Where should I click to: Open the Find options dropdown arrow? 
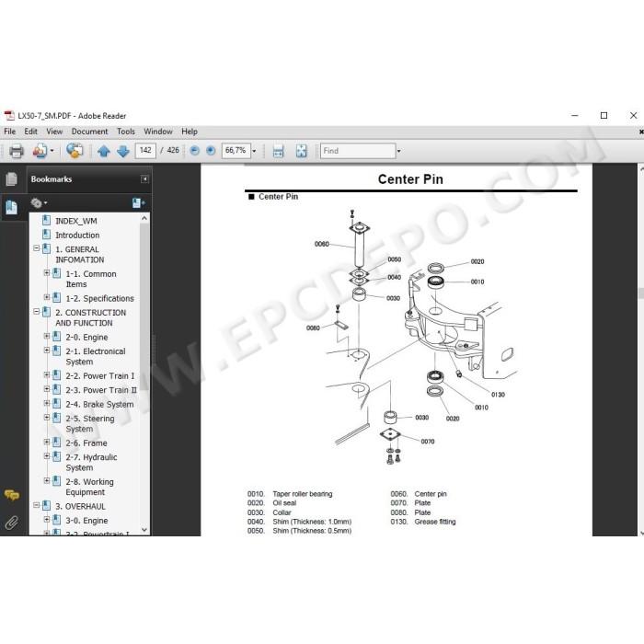point(398,151)
